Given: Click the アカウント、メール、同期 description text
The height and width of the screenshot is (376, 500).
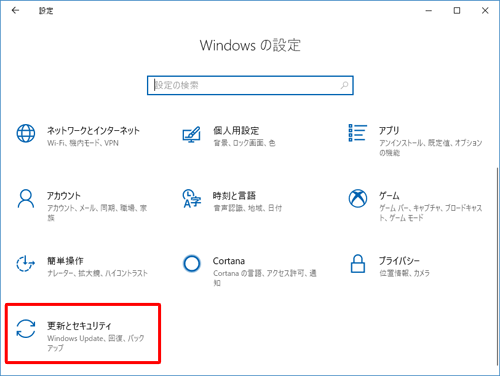Looking at the screenshot, I should [97, 213].
